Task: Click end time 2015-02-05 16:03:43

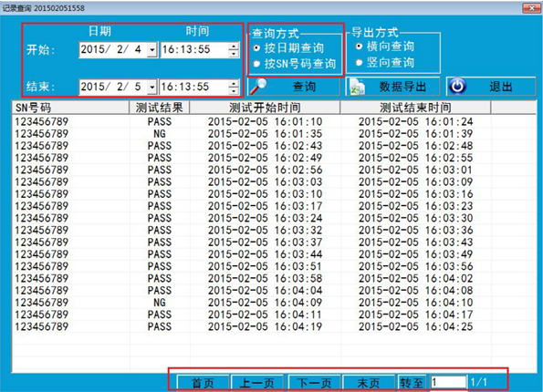Action: pyautogui.click(x=415, y=242)
